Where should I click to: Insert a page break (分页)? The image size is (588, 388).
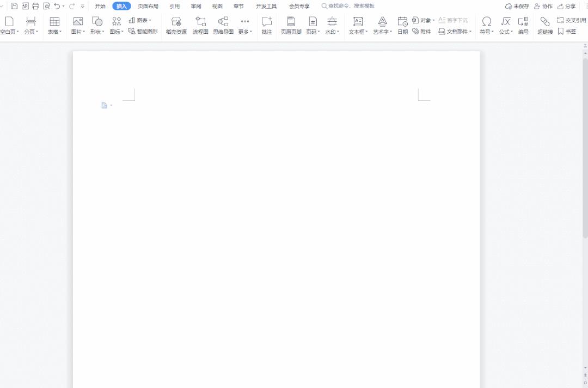pyautogui.click(x=31, y=26)
